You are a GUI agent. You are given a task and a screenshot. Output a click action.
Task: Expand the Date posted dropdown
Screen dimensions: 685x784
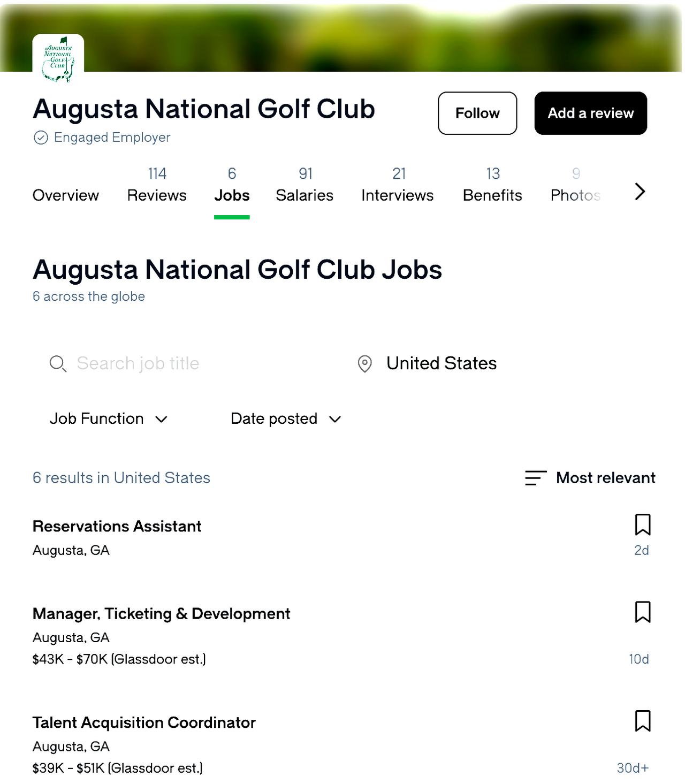(x=286, y=418)
